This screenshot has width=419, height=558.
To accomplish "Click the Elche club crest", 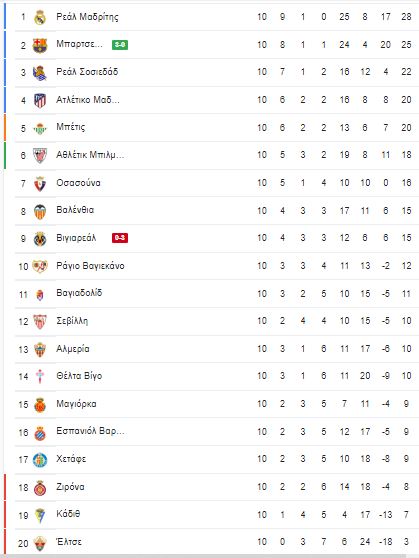I will [40, 543].
